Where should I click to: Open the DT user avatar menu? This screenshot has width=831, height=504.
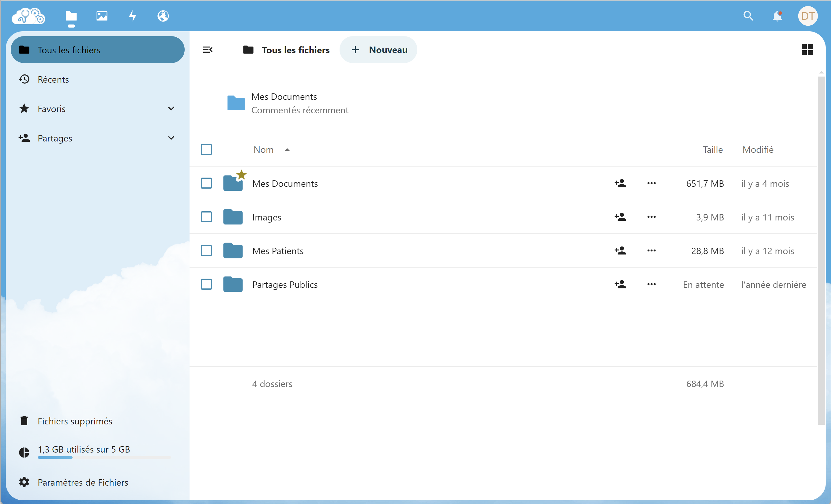(x=808, y=16)
